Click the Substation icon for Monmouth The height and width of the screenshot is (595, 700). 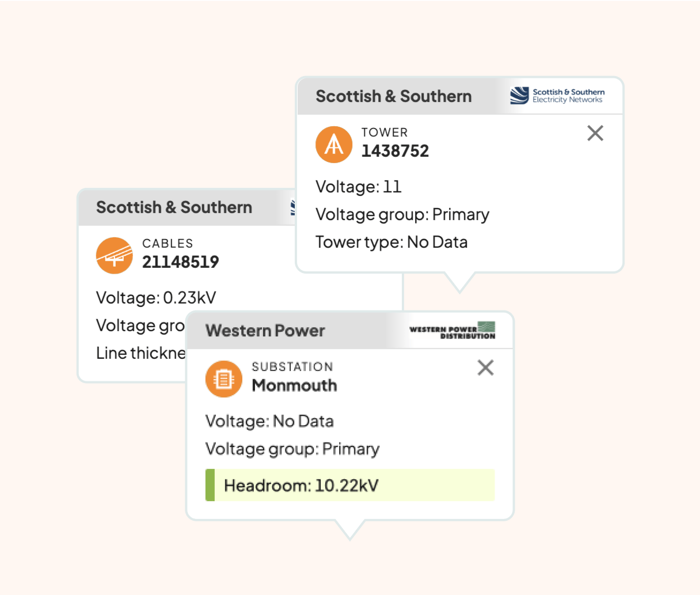[x=224, y=378]
